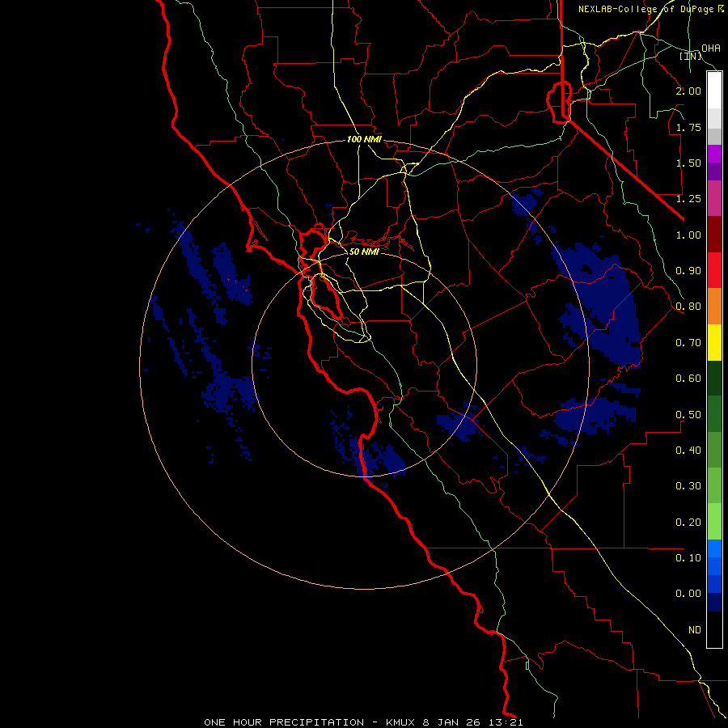Select the 0.70 legend value
The width and height of the screenshot is (728, 728).
[688, 343]
